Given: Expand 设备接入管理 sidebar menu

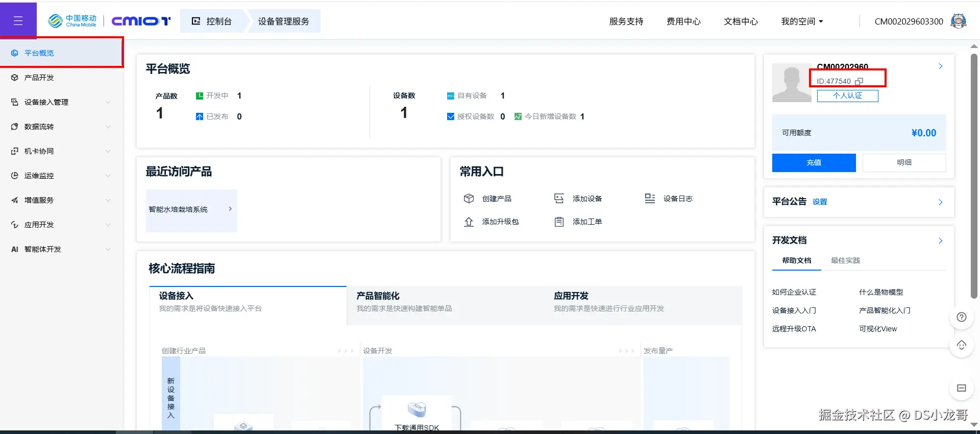Looking at the screenshot, I should pyautogui.click(x=61, y=102).
